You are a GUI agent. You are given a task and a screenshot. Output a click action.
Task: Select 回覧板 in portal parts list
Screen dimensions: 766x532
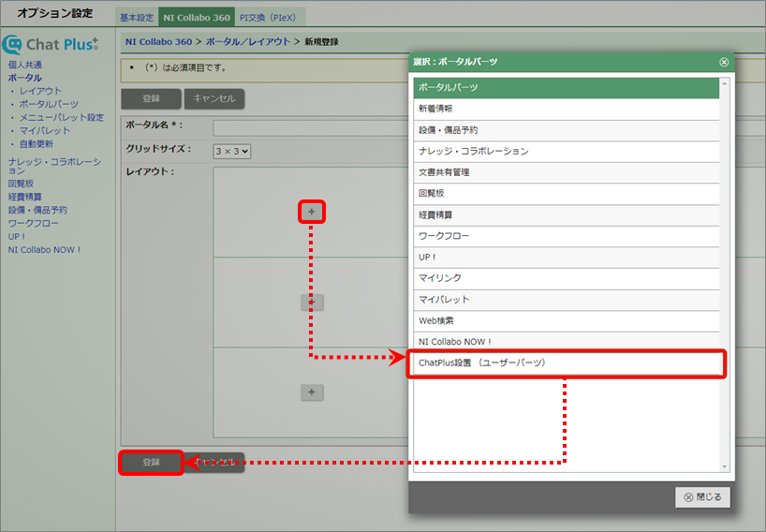[x=567, y=194]
